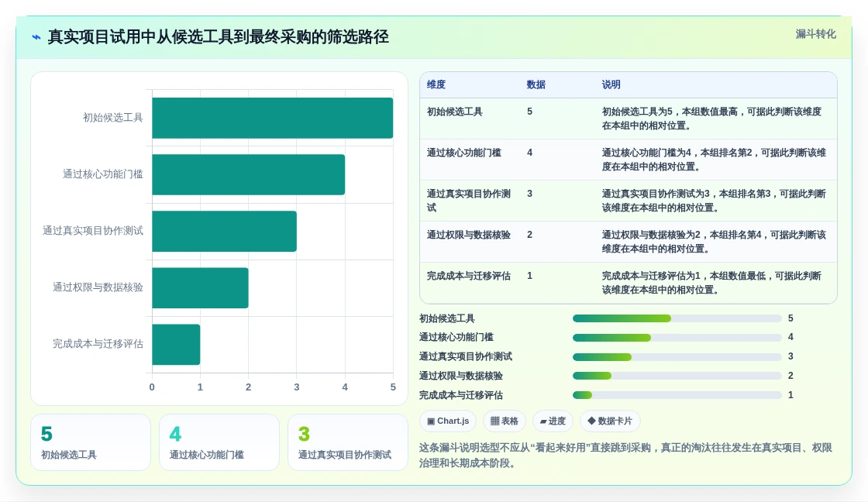The height and width of the screenshot is (502, 868).
Task: Click the 通过核心功能门槛 axis label on the chart
Action: [103, 174]
